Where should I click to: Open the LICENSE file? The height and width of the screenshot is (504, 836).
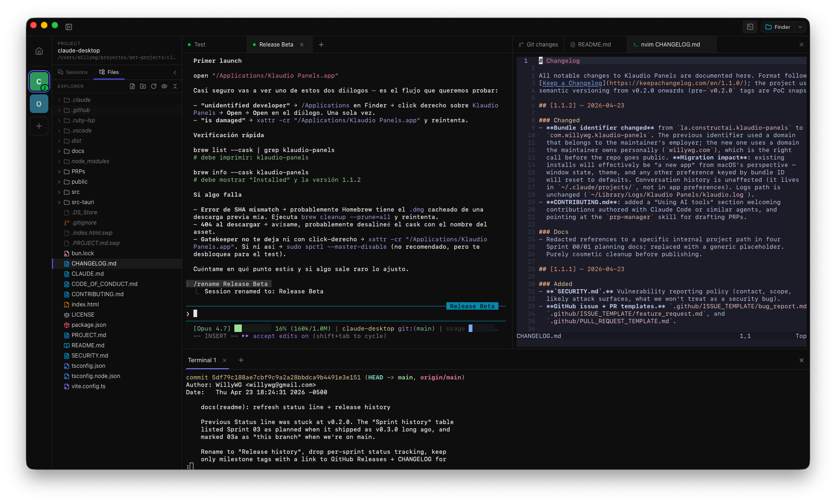coord(117,315)
